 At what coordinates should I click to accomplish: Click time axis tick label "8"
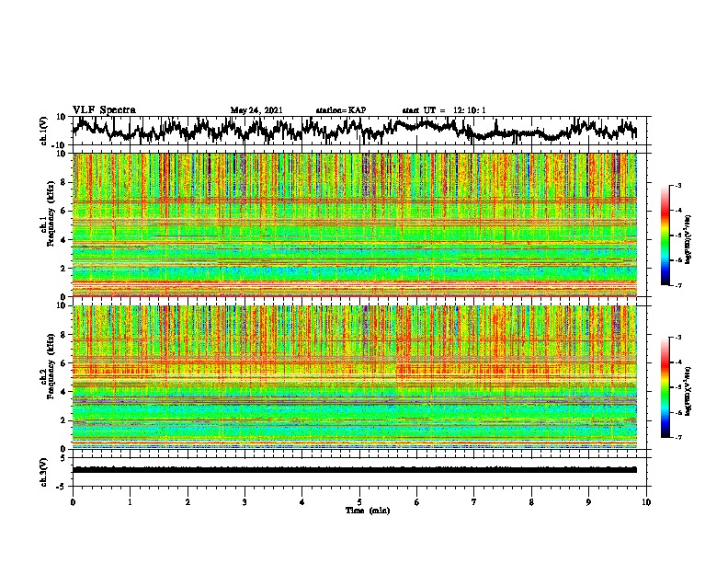coord(531,502)
